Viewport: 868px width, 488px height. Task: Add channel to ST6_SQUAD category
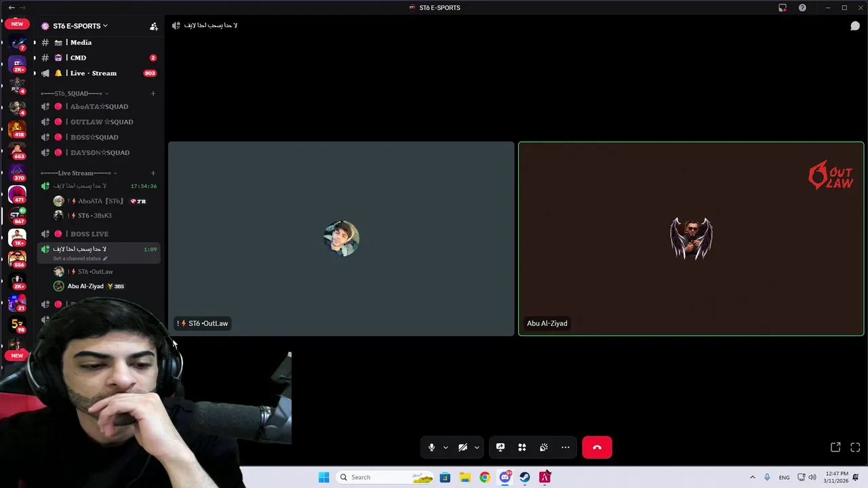(x=153, y=94)
